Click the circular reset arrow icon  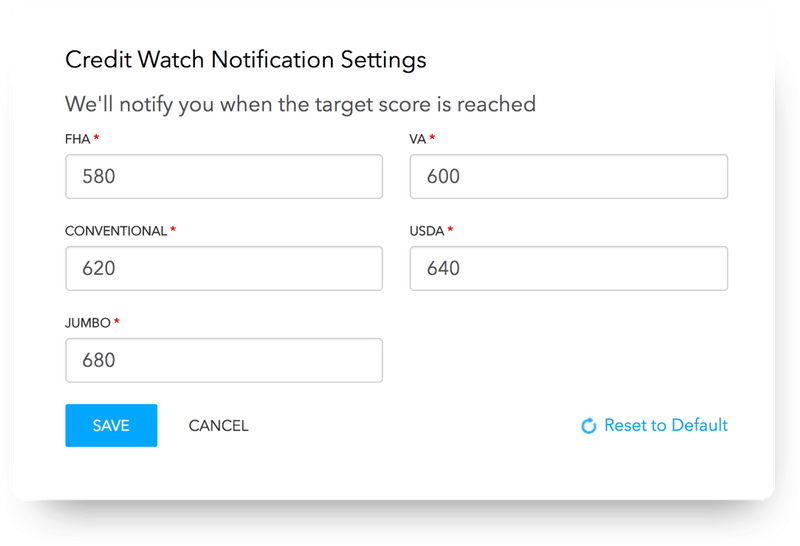tap(589, 426)
